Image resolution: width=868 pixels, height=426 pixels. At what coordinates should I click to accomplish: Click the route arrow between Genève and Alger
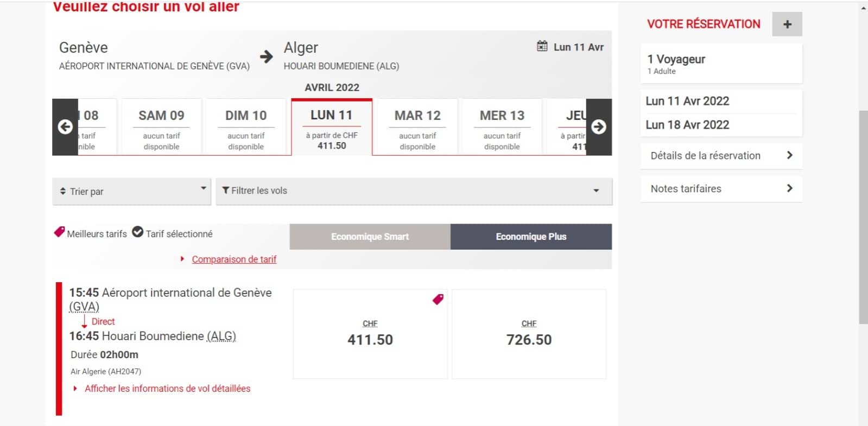coord(266,56)
